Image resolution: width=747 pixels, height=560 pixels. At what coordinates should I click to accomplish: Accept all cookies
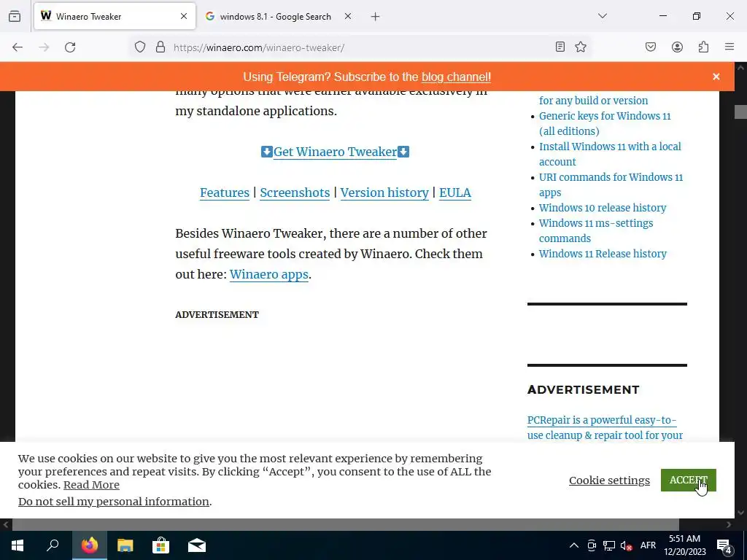689,480
